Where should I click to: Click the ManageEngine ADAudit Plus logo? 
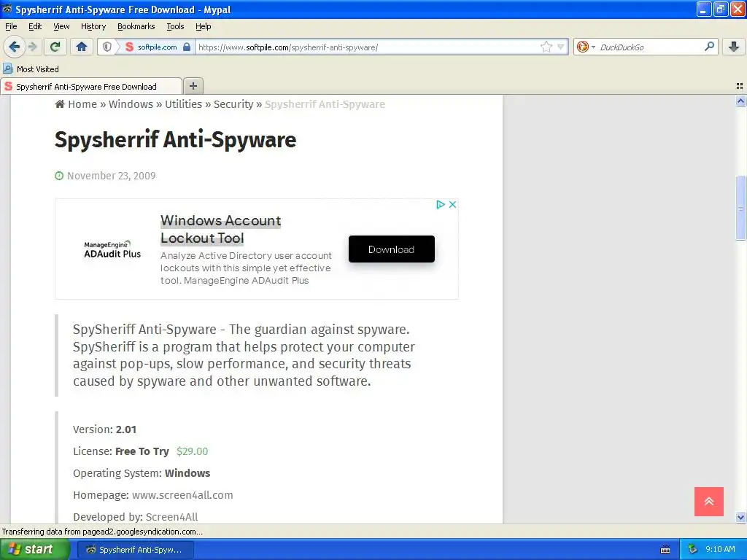pyautogui.click(x=112, y=249)
